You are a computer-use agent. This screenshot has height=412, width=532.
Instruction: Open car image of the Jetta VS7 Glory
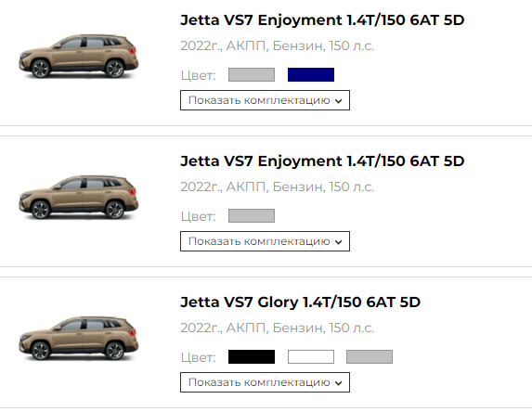(x=79, y=339)
